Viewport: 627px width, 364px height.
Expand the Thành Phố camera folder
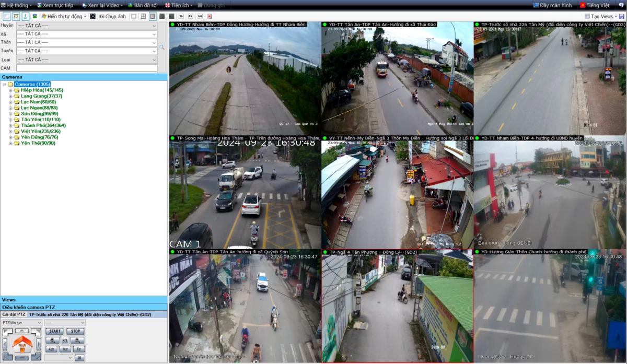click(x=10, y=125)
